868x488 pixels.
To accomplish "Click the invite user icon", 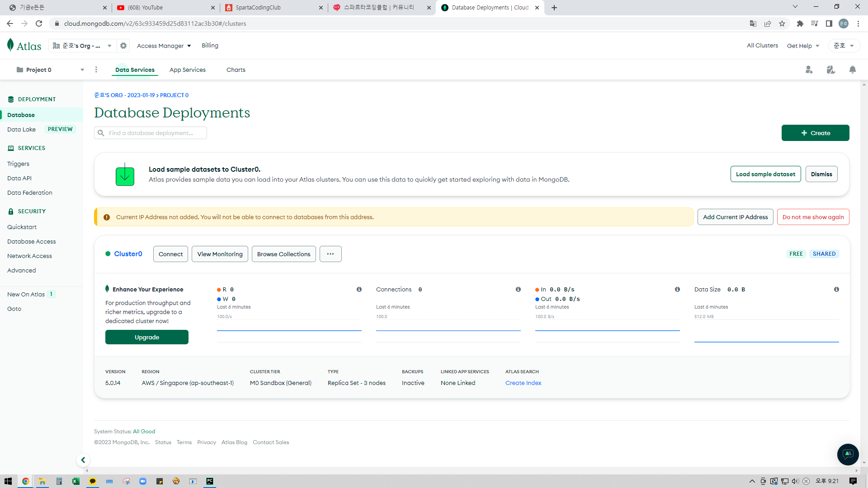I will 809,70.
